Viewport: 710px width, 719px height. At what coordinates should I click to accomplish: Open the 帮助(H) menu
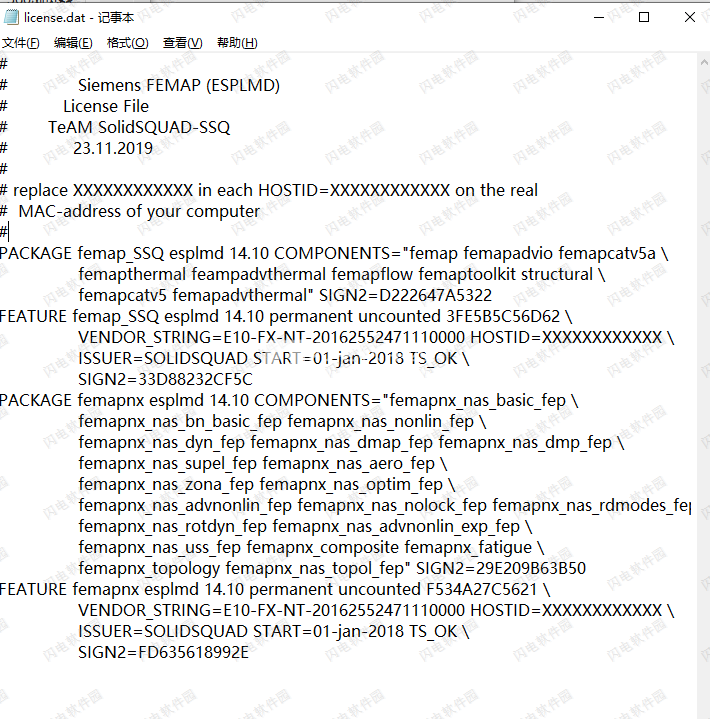[237, 43]
